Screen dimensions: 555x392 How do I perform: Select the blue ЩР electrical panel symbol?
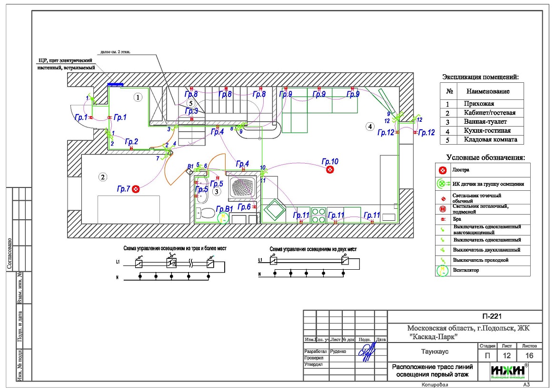(x=115, y=85)
